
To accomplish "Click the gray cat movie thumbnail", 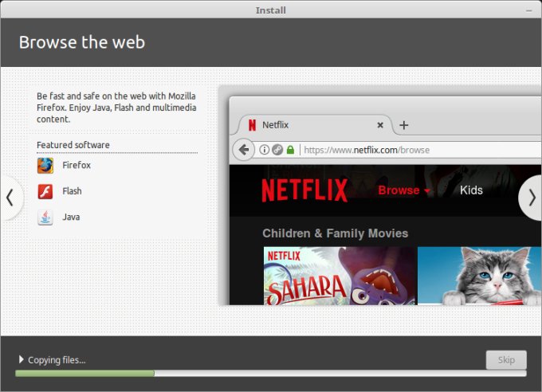I will click(480, 276).
